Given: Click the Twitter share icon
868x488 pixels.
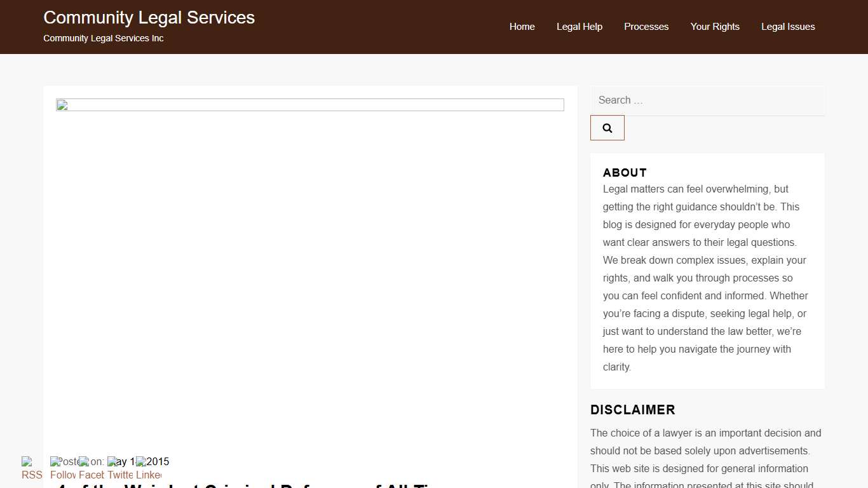Looking at the screenshot, I should 120,469.
